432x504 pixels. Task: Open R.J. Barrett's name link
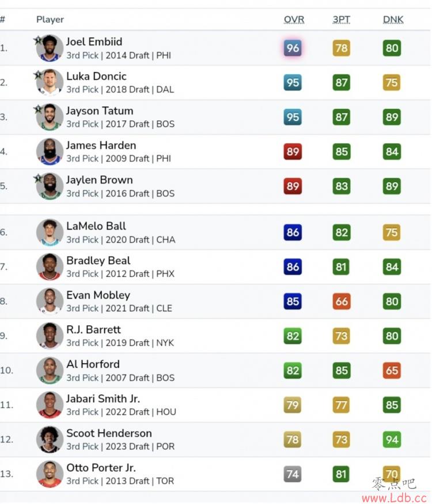(93, 330)
